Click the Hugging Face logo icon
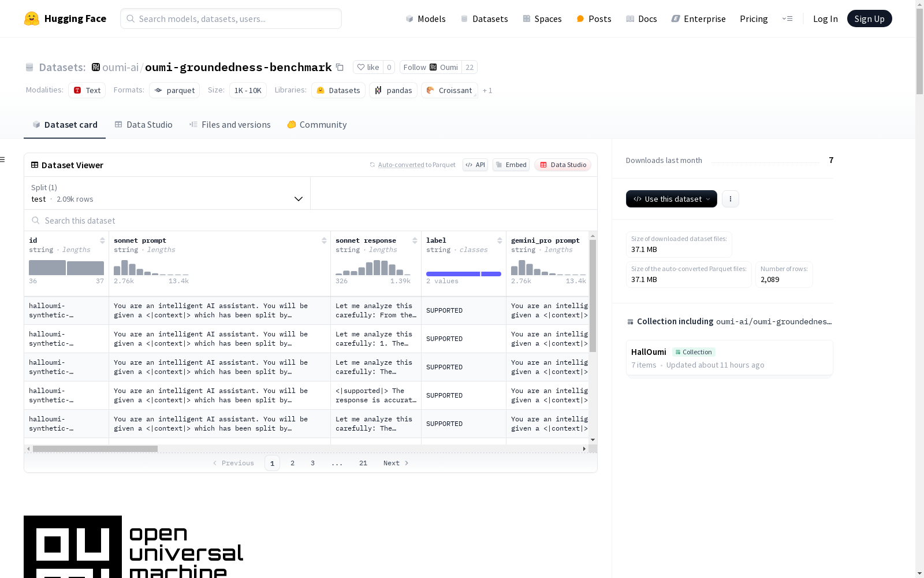924x578 pixels. 32,18
